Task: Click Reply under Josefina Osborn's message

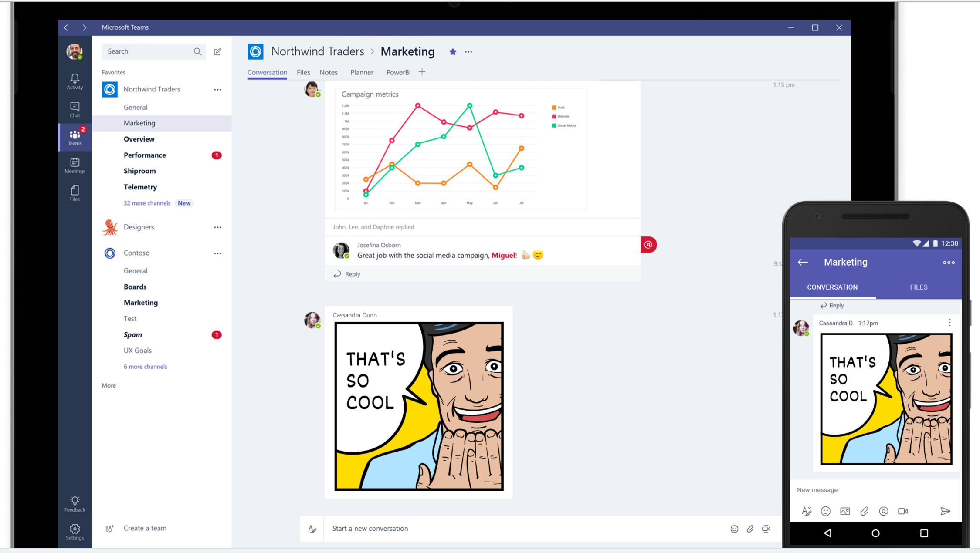Action: pyautogui.click(x=347, y=274)
